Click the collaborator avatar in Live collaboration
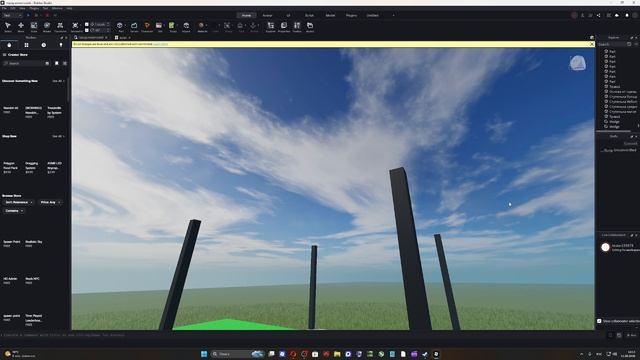Screen dimensions: 640x360 pyautogui.click(x=605, y=247)
